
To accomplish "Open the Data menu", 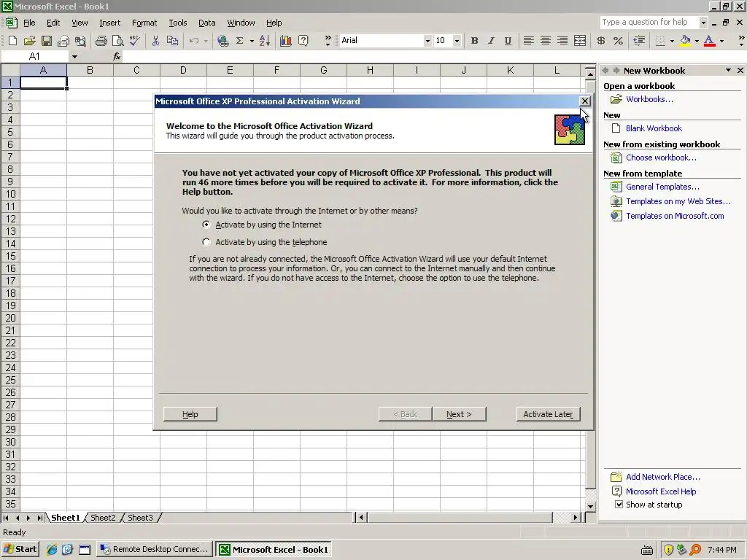I will click(206, 23).
